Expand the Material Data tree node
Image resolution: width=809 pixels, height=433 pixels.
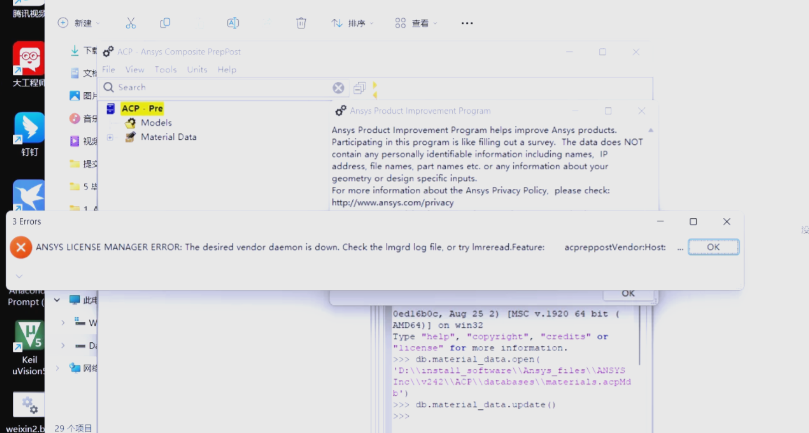coord(110,137)
